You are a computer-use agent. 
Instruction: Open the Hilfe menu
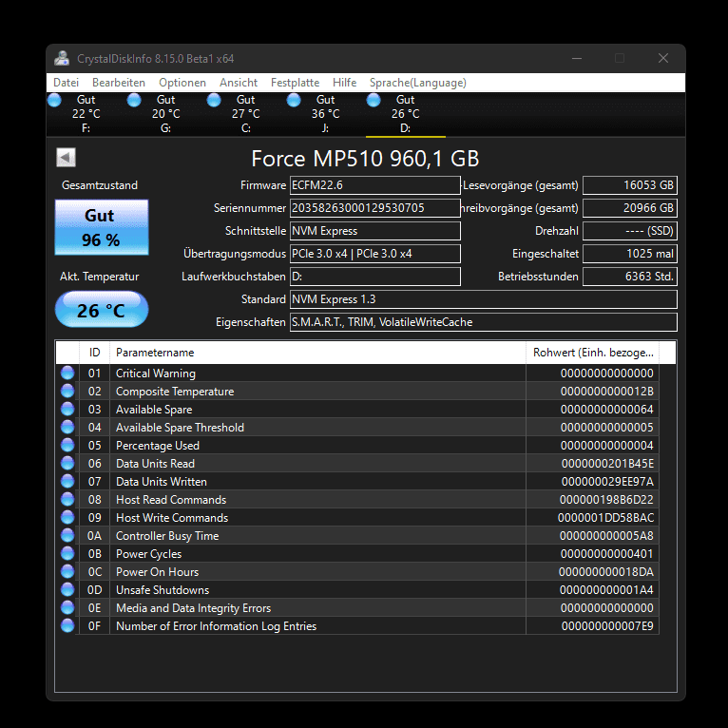click(344, 83)
